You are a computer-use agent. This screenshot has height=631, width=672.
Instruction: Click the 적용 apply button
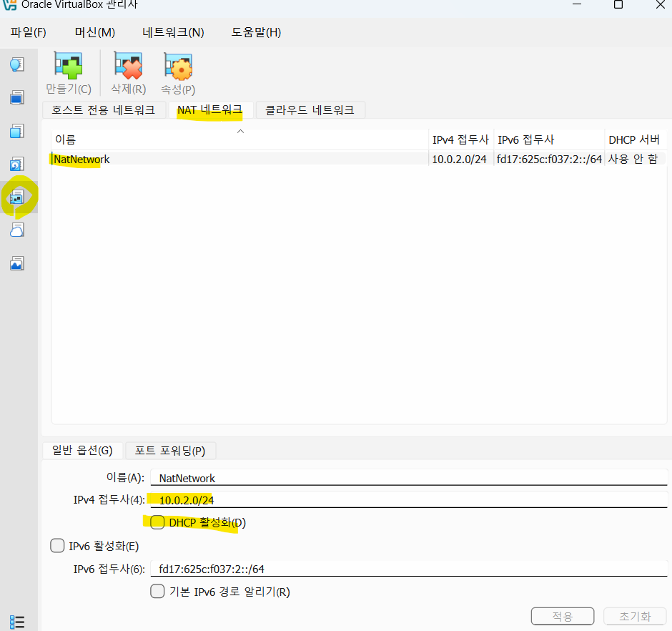563,617
